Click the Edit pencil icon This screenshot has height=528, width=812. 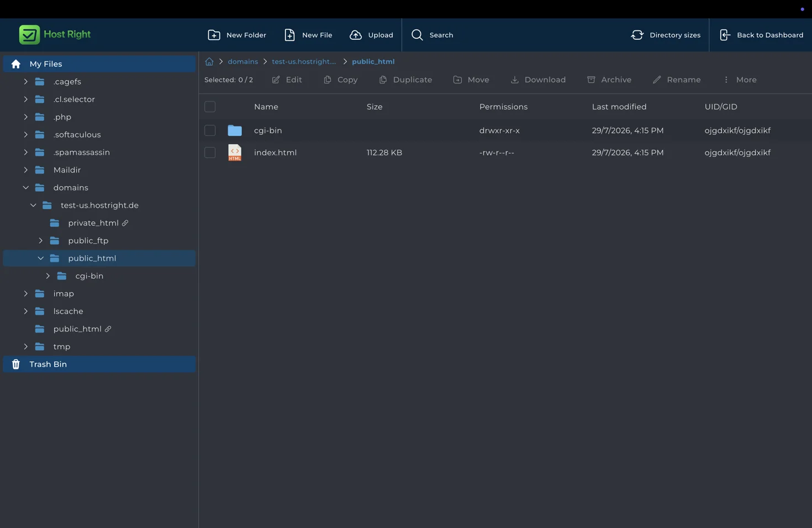pyautogui.click(x=276, y=80)
